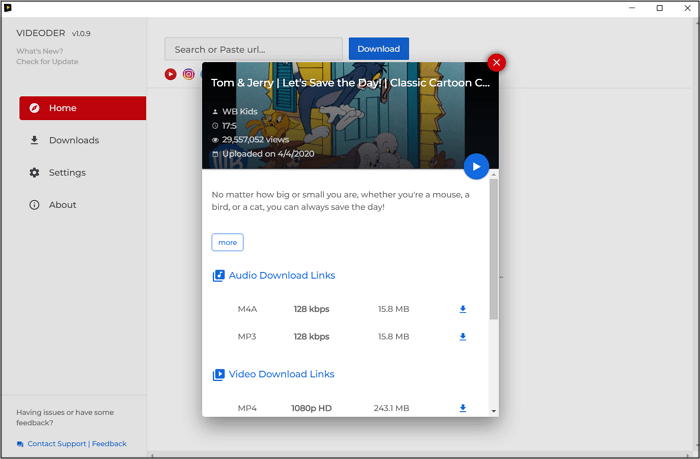Click the WB Kids channel name
The height and width of the screenshot is (459, 700).
coord(240,112)
